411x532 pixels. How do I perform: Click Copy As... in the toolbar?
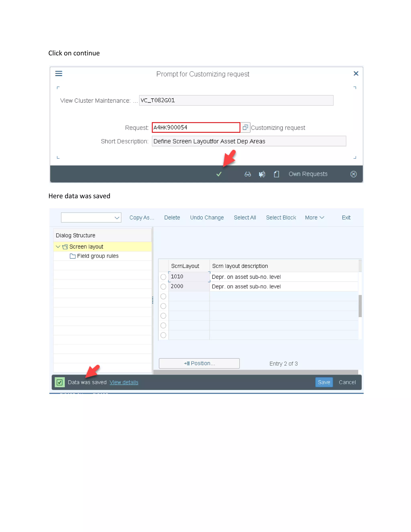pos(142,218)
